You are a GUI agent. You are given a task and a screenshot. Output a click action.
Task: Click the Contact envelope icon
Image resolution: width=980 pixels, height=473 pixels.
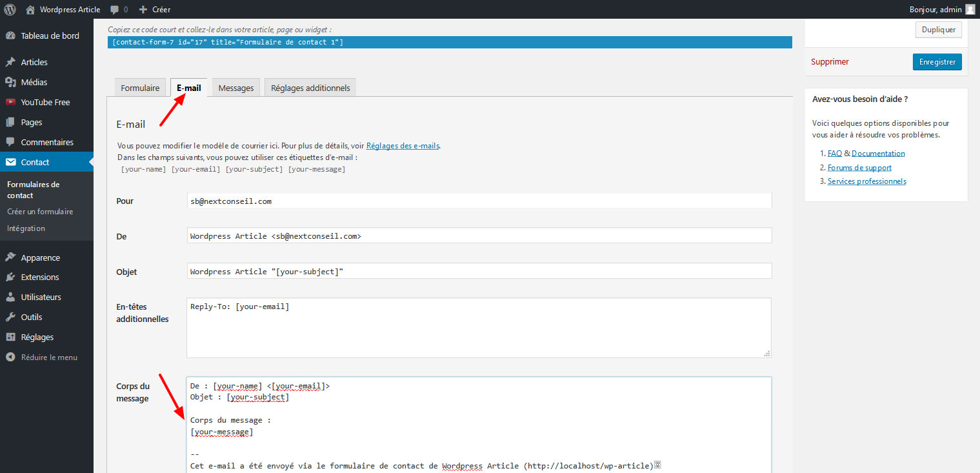point(10,162)
